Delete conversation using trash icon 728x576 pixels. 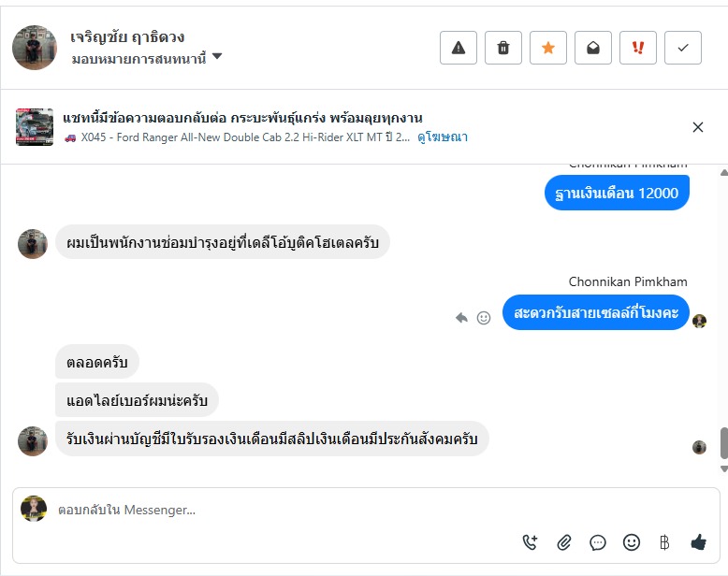coord(503,48)
